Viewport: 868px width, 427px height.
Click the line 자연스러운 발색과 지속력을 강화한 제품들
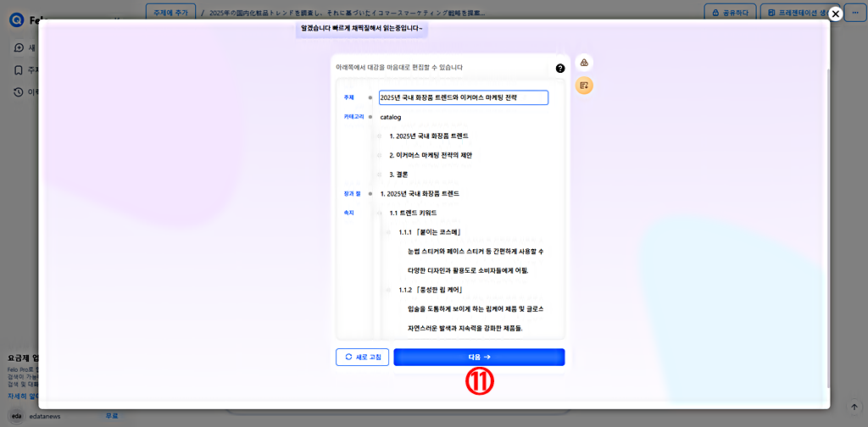[x=465, y=328]
